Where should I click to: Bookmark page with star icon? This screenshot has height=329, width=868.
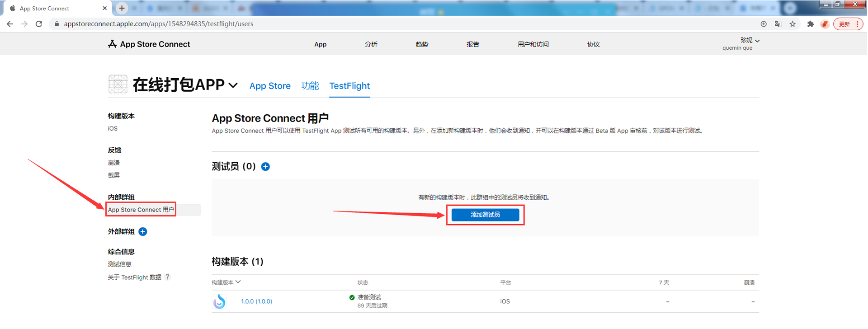(793, 24)
